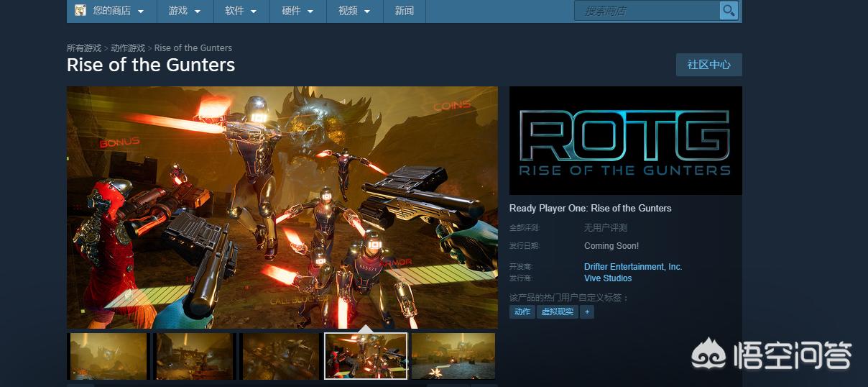This screenshot has height=387, width=868.
Task: Select the second screenshot thumbnail
Action: [x=194, y=356]
